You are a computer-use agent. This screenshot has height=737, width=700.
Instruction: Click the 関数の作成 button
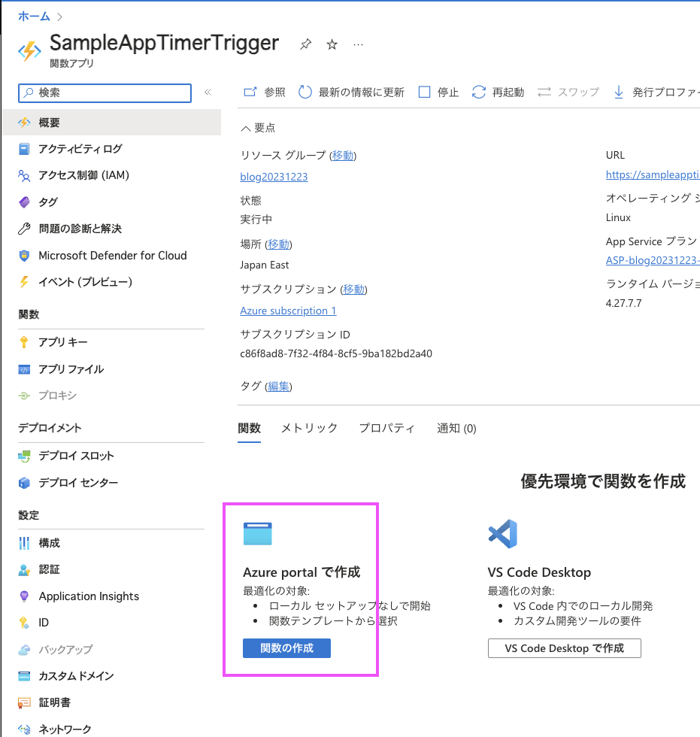click(x=286, y=648)
